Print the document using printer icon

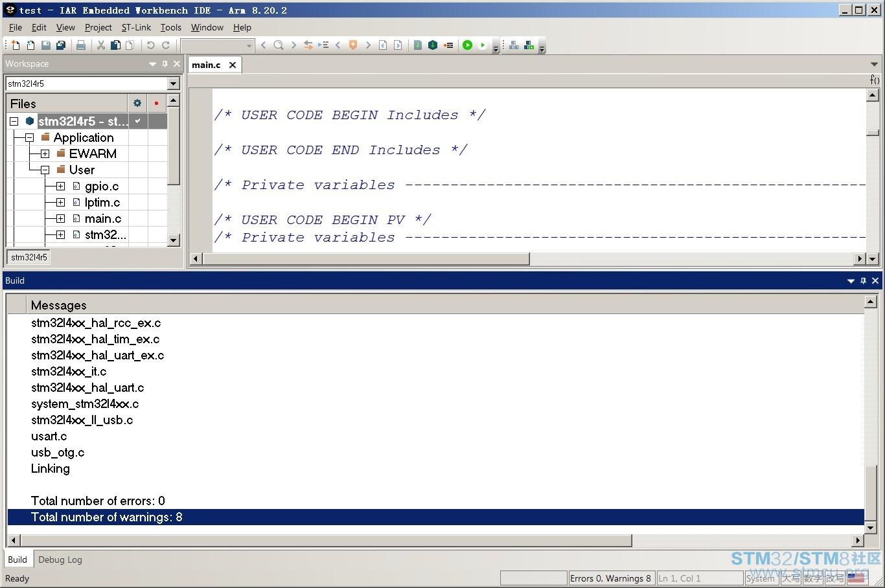(x=81, y=45)
